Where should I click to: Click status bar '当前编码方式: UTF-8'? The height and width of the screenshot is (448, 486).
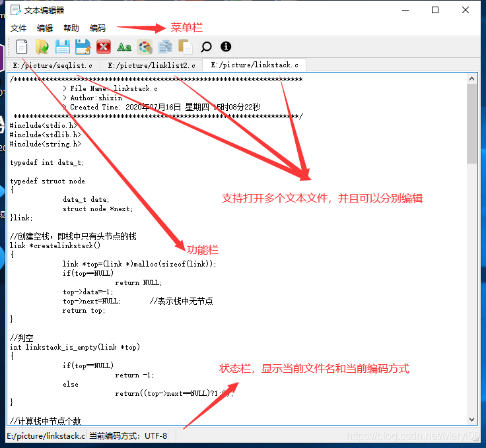tap(128, 436)
